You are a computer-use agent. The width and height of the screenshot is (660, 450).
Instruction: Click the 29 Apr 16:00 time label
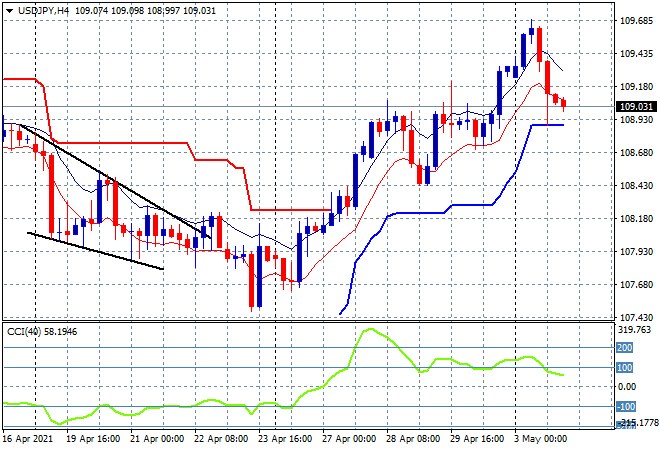pos(477,439)
